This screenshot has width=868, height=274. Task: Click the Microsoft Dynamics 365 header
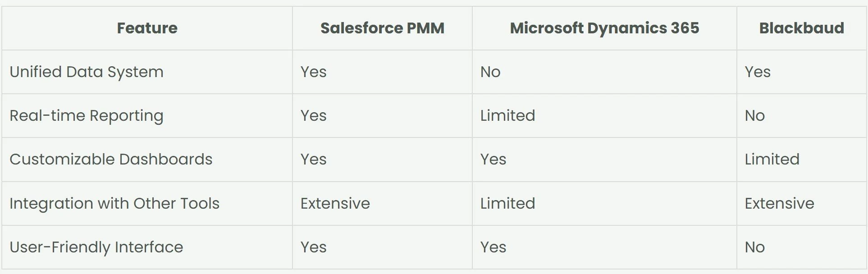click(x=604, y=28)
